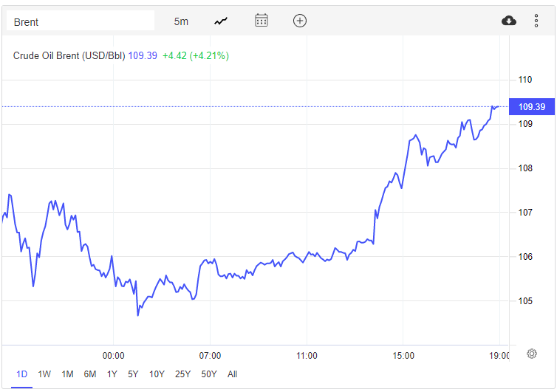Viewport: 557px width, 392px height.
Task: Click the add comparison plus icon
Action: point(299,21)
